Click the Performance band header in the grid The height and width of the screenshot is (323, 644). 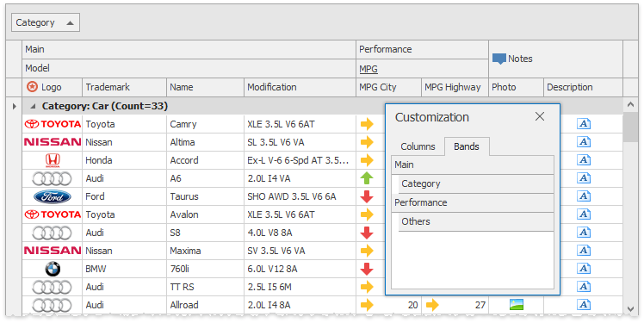pos(422,49)
